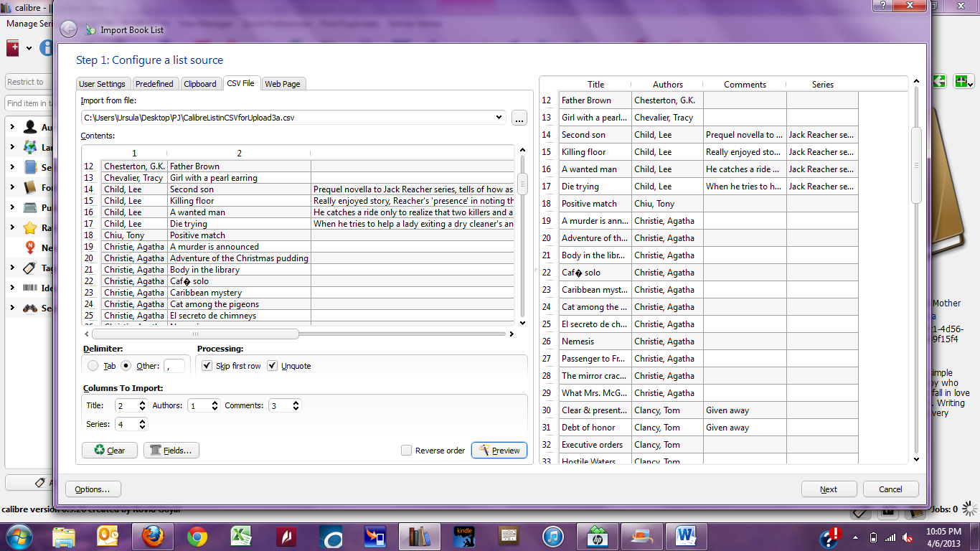The width and height of the screenshot is (980, 551).
Task: Click the barcode Identifiers icon
Action: point(30,288)
